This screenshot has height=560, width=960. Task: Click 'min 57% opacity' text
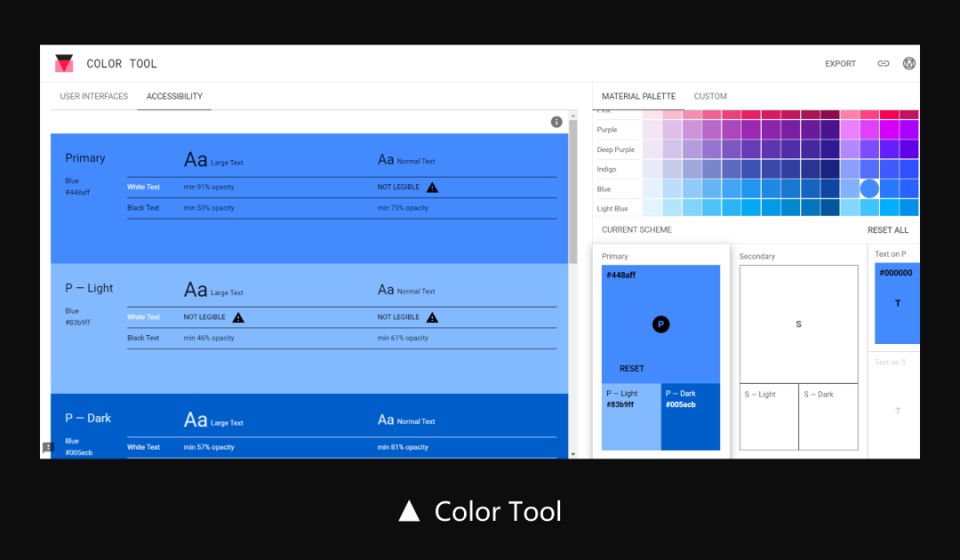click(209, 447)
